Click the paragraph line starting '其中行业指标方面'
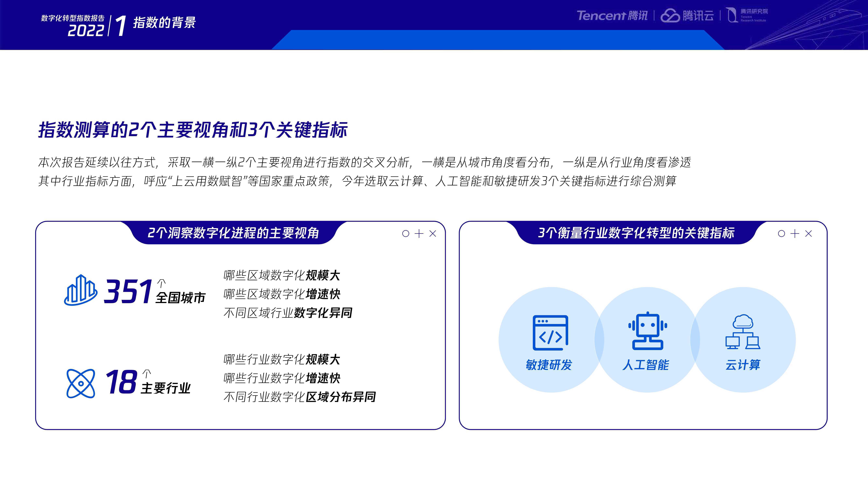 coord(357,181)
